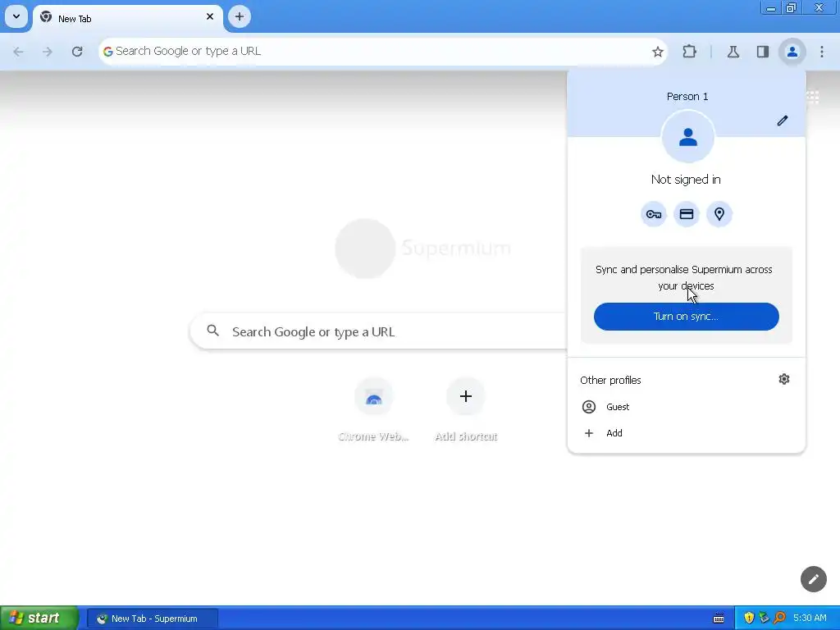Click the Person 1 profile avatar picture
The width and height of the screenshot is (840, 630).
688,137
